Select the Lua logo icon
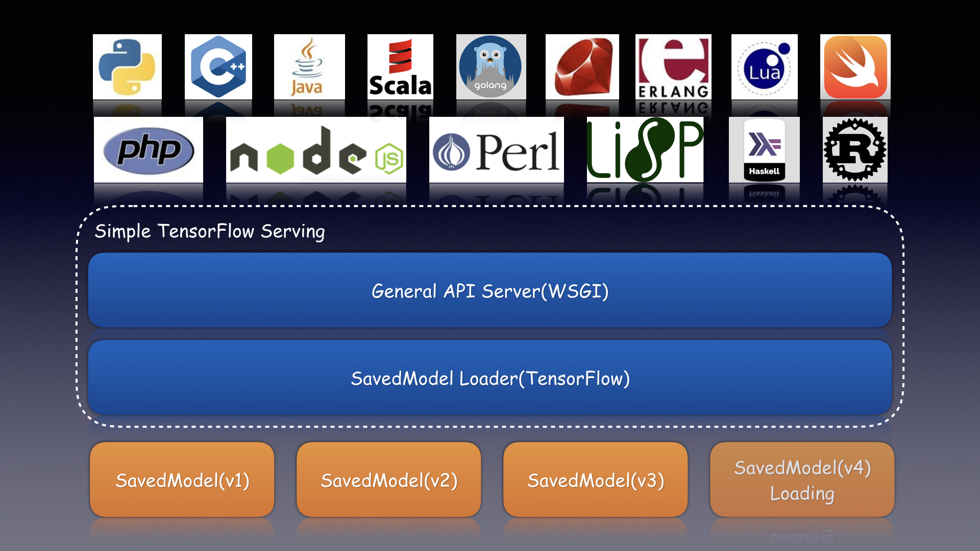 point(764,67)
